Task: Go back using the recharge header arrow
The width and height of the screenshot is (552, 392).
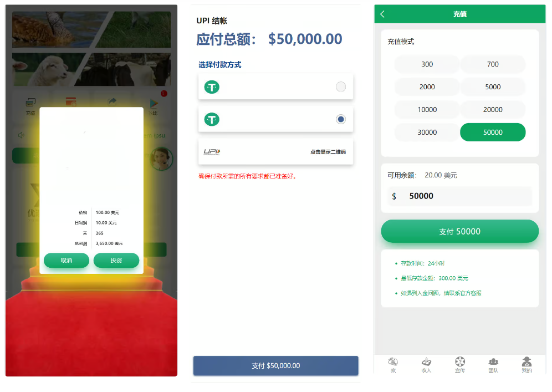Action: (x=382, y=14)
